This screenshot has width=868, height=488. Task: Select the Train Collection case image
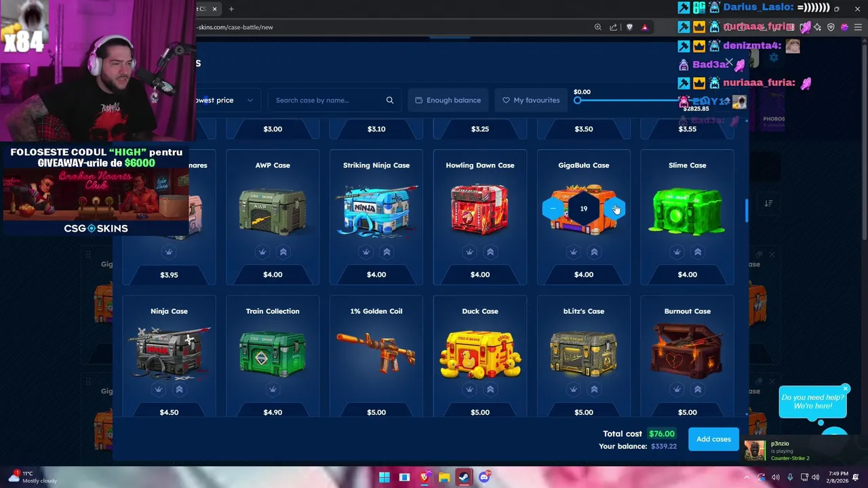[273, 352]
